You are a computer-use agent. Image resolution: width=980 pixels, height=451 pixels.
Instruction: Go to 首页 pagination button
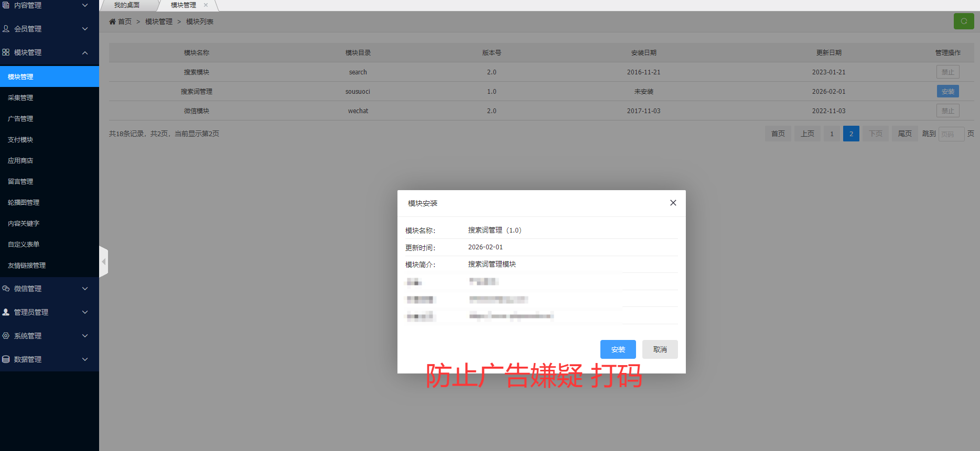[x=778, y=134]
